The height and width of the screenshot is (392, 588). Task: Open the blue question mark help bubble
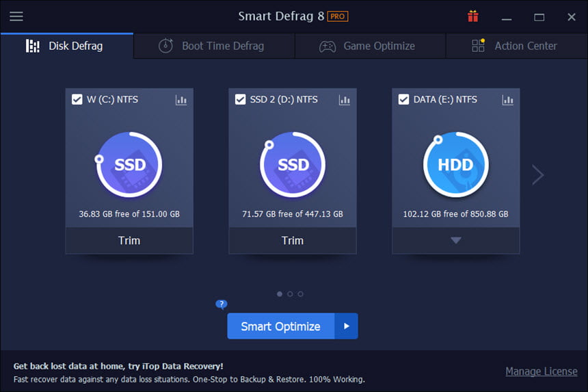point(222,304)
